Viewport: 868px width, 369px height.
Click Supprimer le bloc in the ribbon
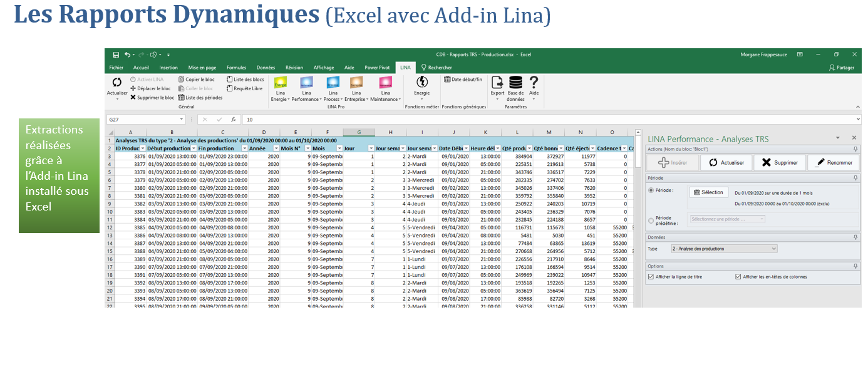click(152, 97)
